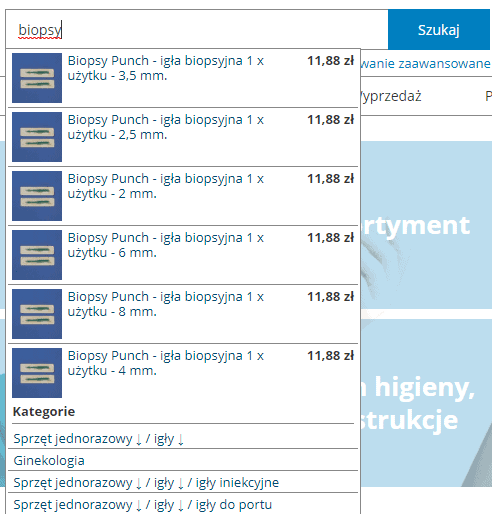Open the Ginekologia category
The height and width of the screenshot is (514, 492).
[x=49, y=461]
